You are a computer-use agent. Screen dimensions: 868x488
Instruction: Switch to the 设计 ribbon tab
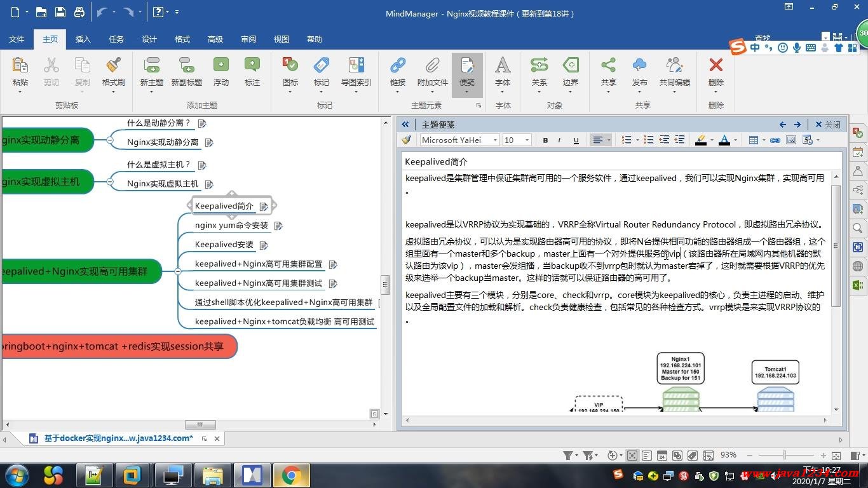tap(149, 39)
